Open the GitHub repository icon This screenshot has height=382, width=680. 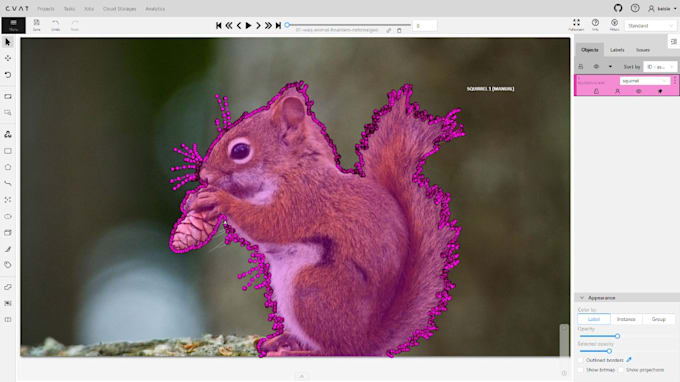click(x=618, y=8)
